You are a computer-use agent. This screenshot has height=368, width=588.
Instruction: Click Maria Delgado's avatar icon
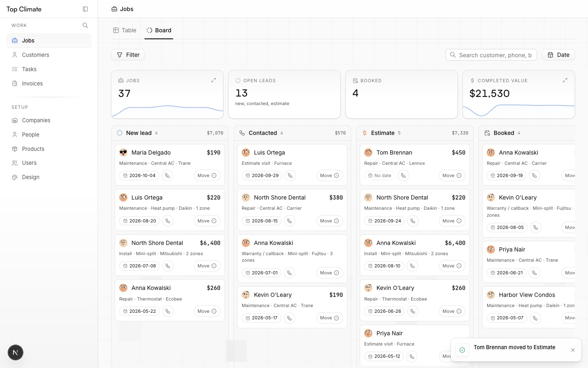(123, 153)
